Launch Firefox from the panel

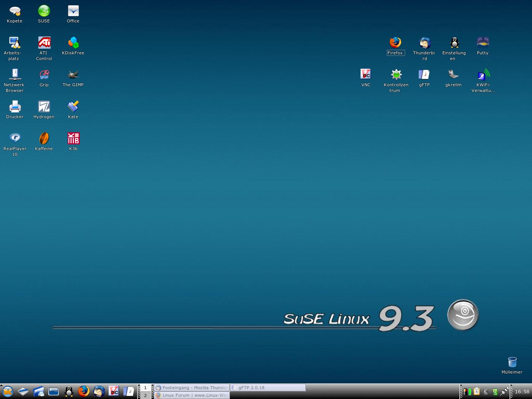(x=84, y=391)
